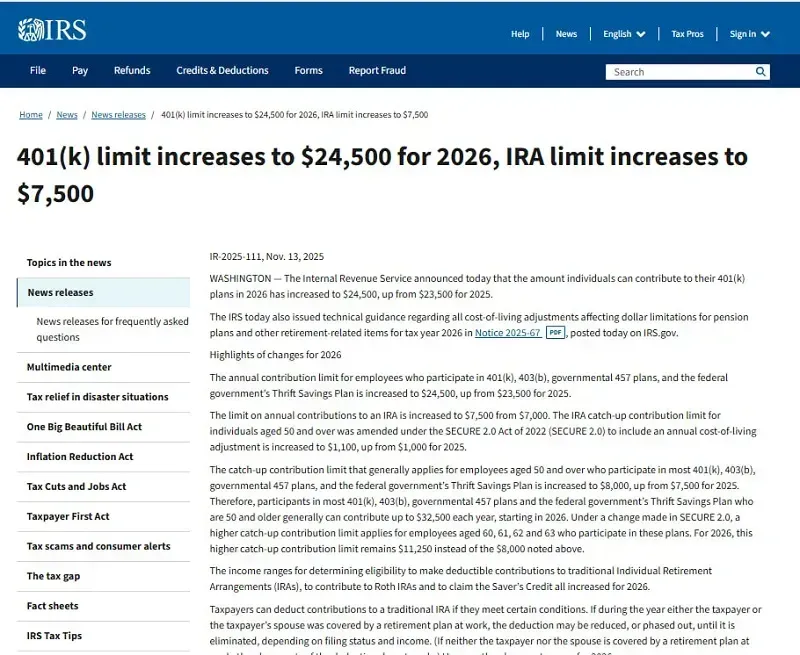Open the Notice 2025-67 link
The width and height of the screenshot is (800, 655).
tap(508, 332)
